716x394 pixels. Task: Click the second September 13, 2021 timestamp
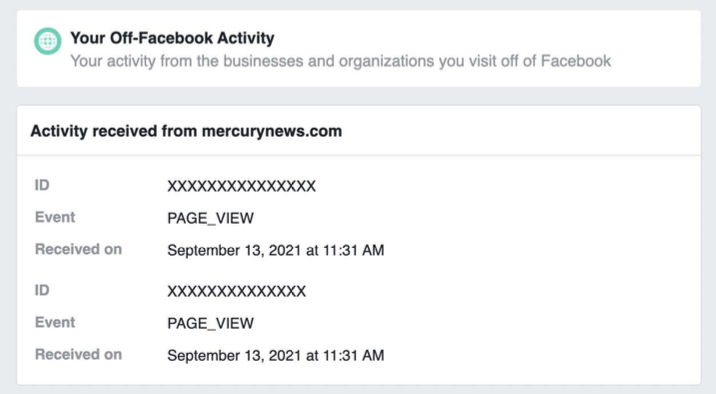[x=276, y=355]
